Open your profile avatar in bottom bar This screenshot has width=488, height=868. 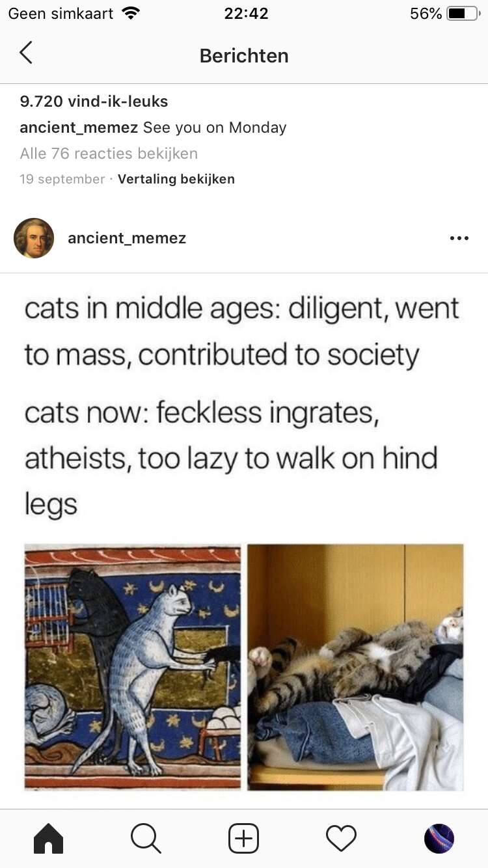point(439,838)
